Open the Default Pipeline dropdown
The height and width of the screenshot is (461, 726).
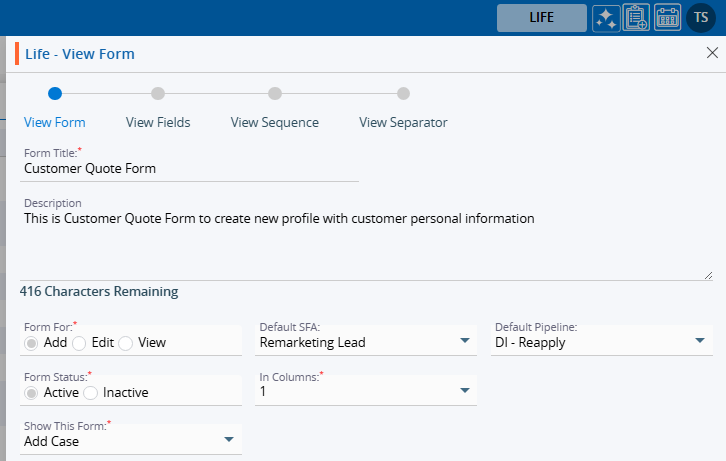(602, 342)
